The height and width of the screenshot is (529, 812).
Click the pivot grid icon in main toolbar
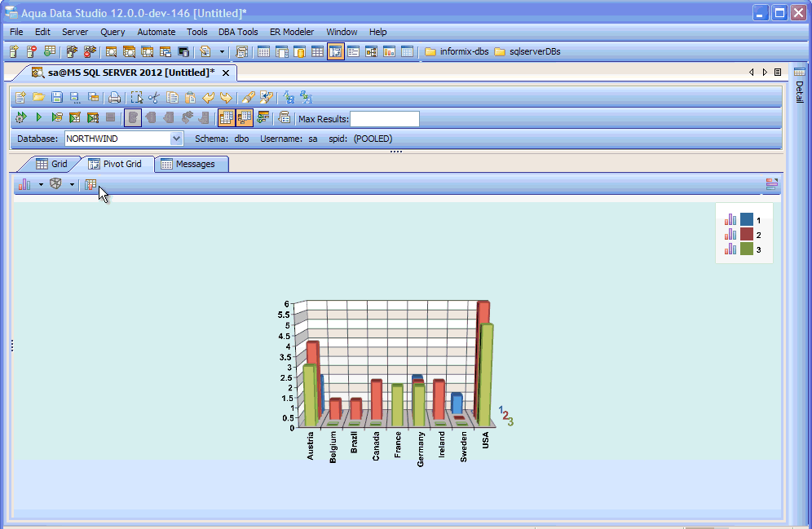[336, 51]
